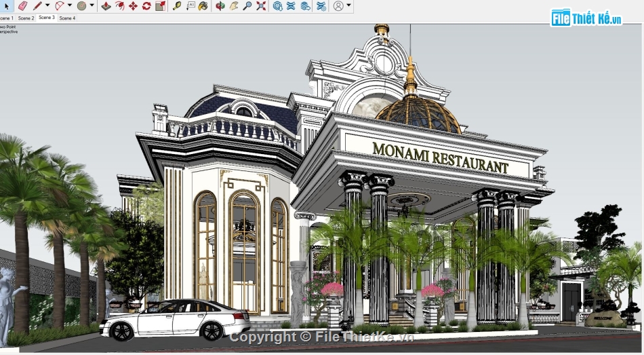
Task: Open the account dropdown arrow
Action: click(348, 5)
